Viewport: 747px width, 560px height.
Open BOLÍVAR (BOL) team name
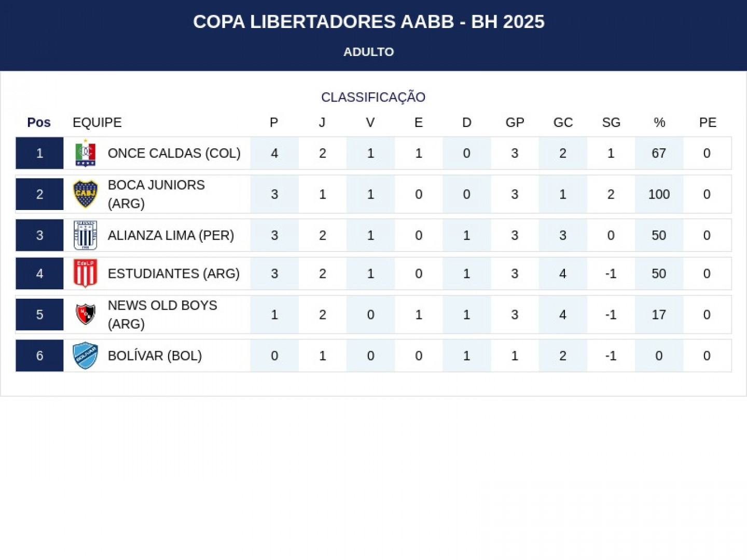155,356
